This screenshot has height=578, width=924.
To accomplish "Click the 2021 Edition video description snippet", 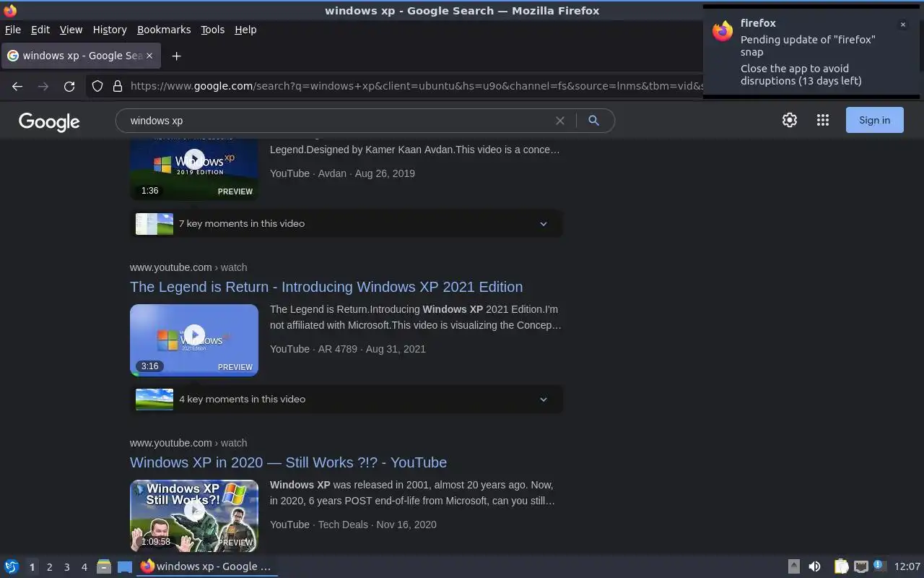I will pyautogui.click(x=416, y=317).
